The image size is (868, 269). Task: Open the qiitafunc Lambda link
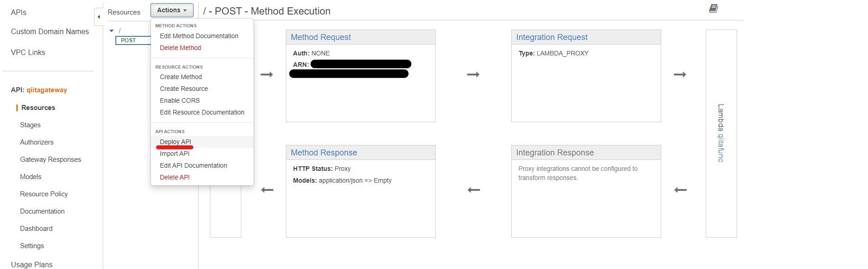tap(721, 148)
